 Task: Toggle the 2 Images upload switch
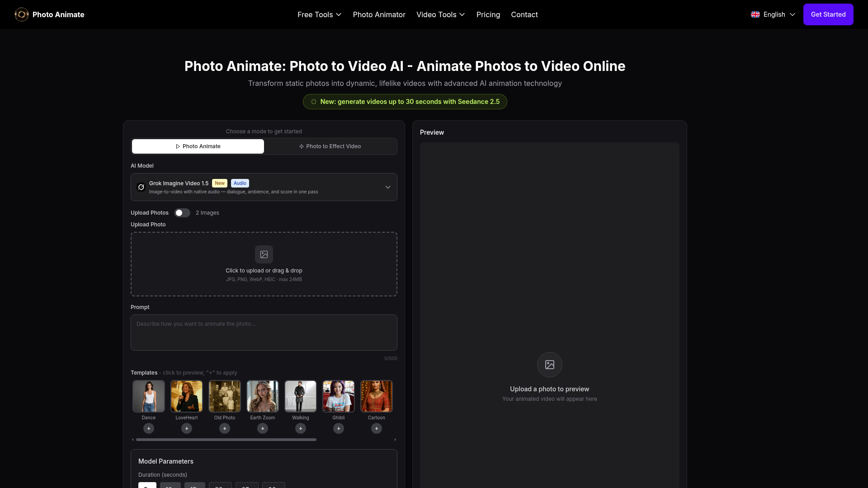[x=182, y=213]
